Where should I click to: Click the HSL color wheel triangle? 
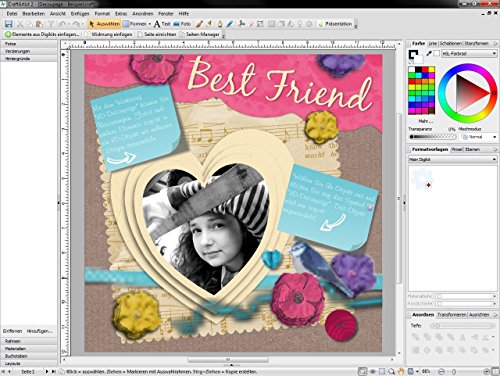(472, 93)
